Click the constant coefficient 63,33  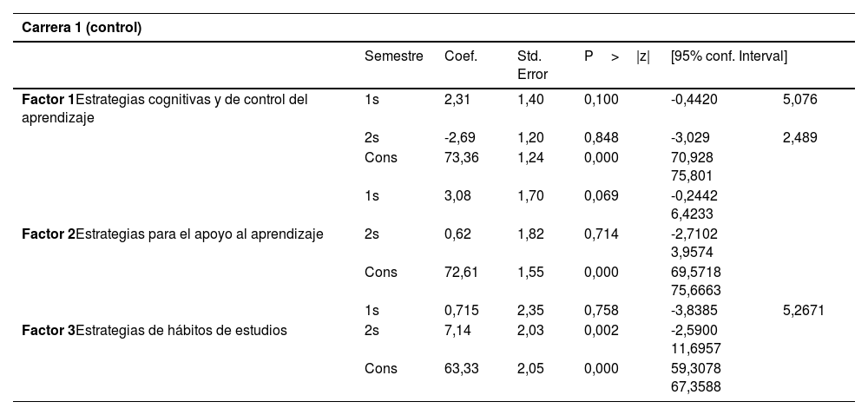[461, 368]
